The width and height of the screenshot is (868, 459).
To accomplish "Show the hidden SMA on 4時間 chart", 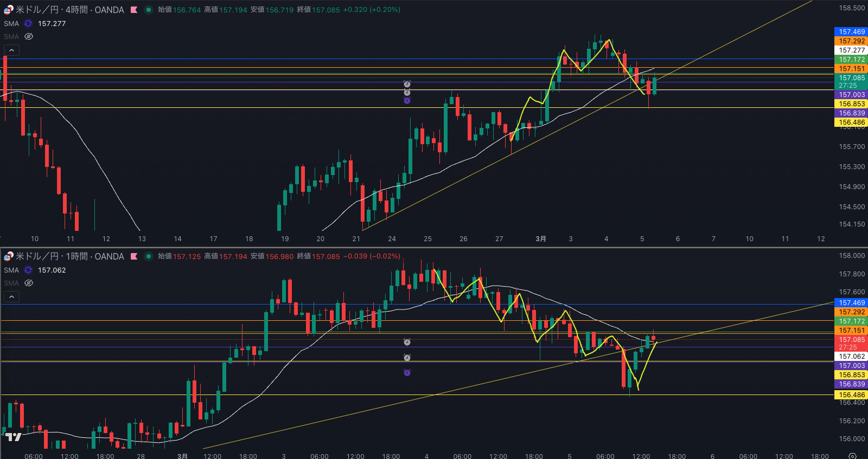I will tap(29, 36).
